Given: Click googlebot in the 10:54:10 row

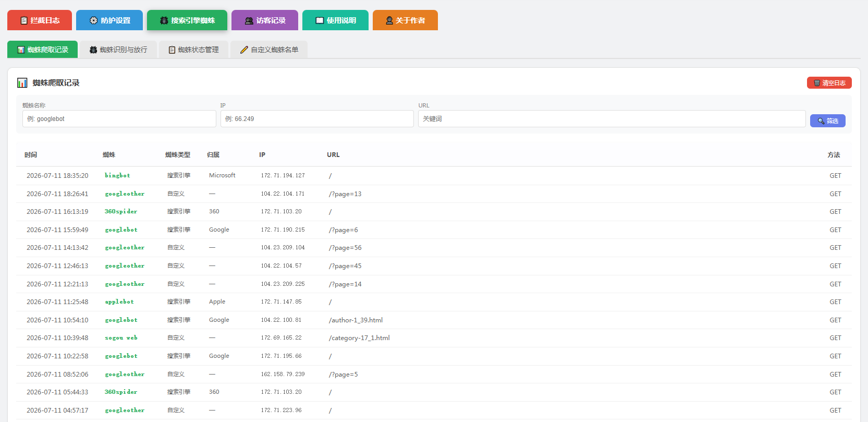Looking at the screenshot, I should 121,320.
